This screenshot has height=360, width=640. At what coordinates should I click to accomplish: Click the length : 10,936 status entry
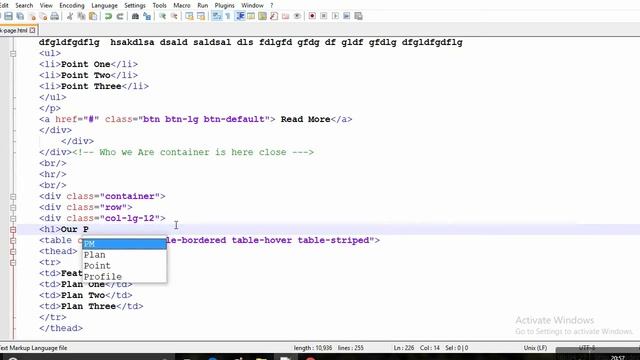coord(313,348)
